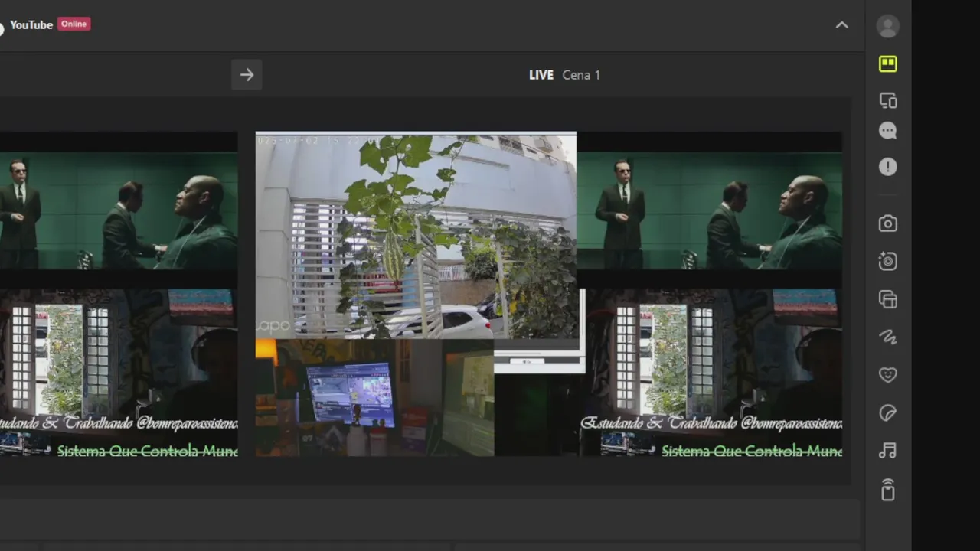Click the right arrow transition button
The width and height of the screenshot is (980, 551).
point(247,74)
